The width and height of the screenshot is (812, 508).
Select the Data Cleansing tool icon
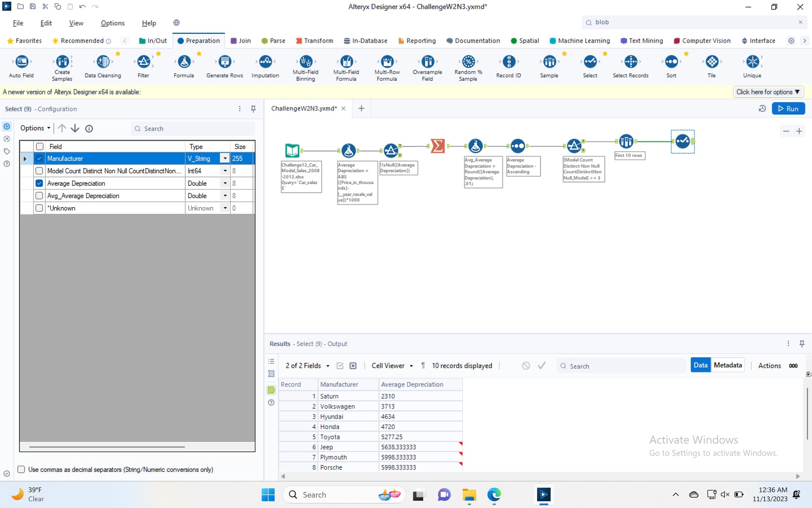coord(103,62)
